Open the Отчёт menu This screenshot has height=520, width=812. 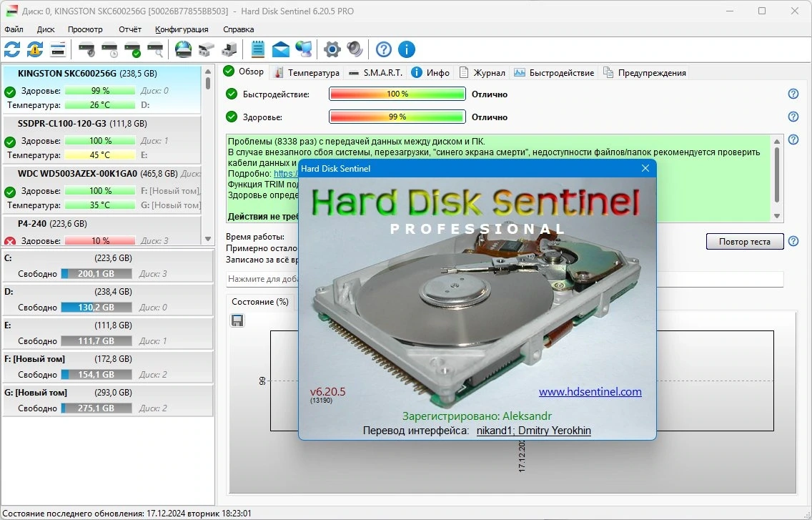(130, 29)
